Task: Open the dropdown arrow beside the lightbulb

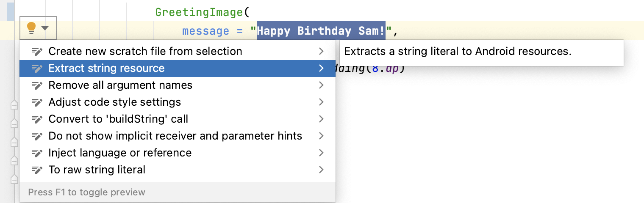Action: (45, 28)
